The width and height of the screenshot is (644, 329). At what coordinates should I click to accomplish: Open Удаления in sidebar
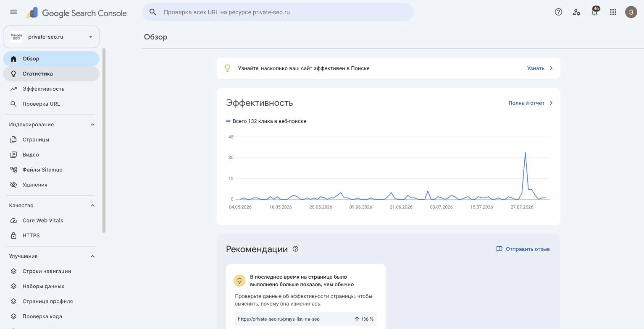coord(51,185)
